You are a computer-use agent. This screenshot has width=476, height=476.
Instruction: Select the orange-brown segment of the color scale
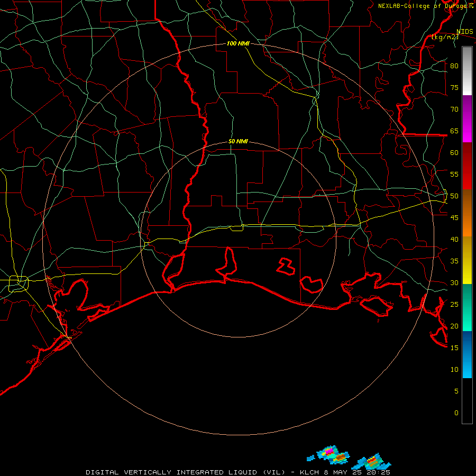click(x=467, y=213)
